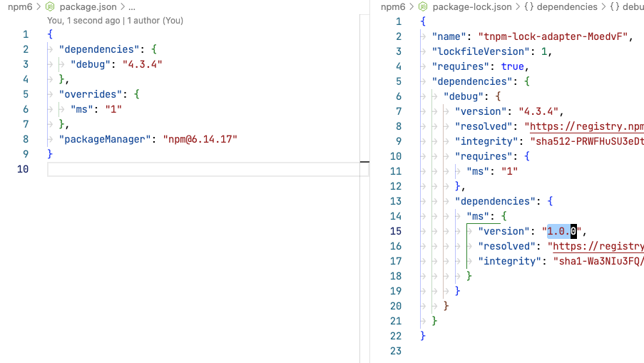Image resolution: width=644 pixels, height=363 pixels.
Task: Open the debug resolved registry URL link
Action: pyautogui.click(x=584, y=126)
